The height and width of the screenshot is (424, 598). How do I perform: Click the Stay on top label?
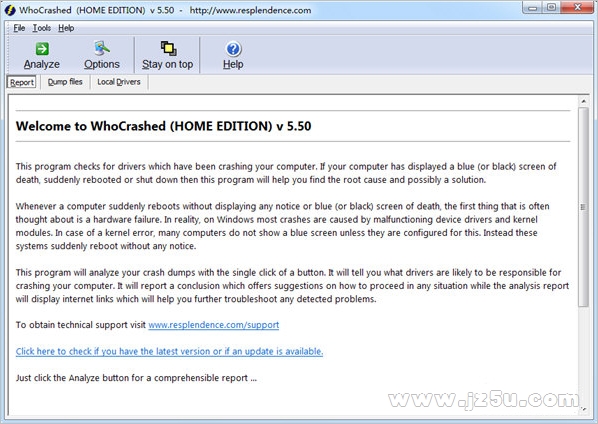(167, 64)
